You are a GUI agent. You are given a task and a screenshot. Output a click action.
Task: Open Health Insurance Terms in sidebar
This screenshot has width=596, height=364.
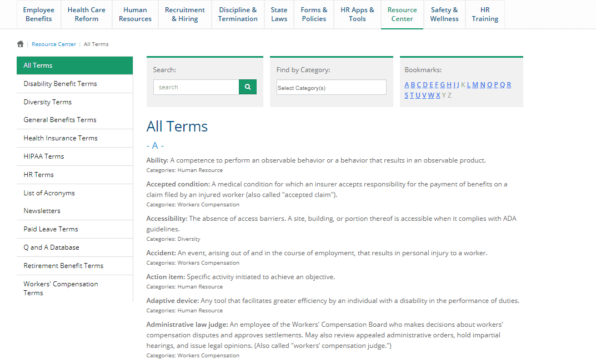point(75,138)
